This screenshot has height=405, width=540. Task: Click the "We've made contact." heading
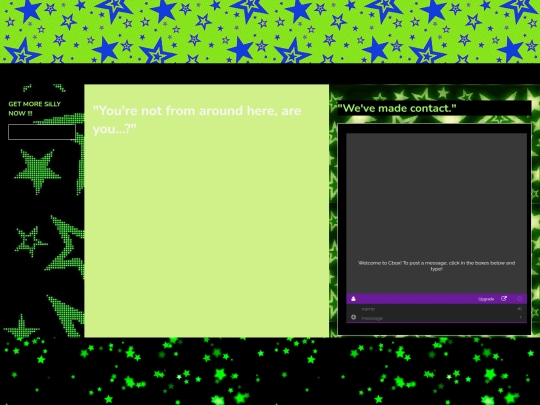397,108
